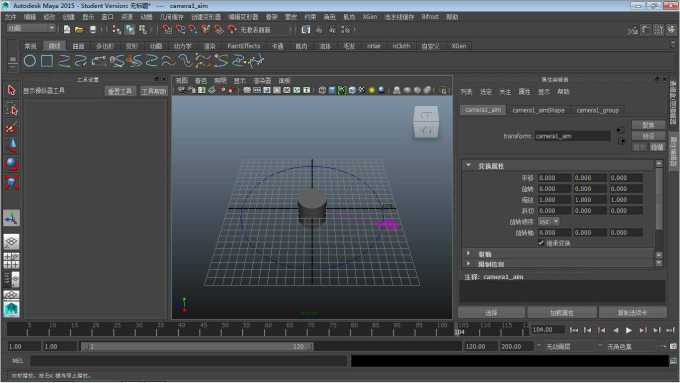Open the XGen menu
The image size is (680, 383).
[370, 17]
